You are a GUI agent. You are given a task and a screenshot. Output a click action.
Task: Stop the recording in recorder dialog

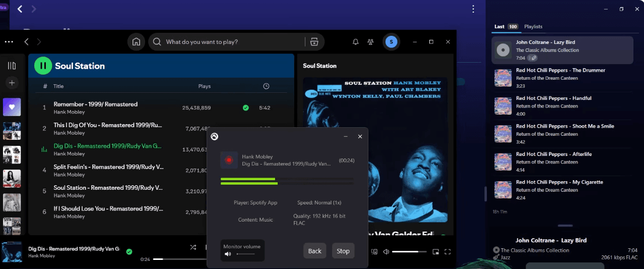click(x=343, y=251)
